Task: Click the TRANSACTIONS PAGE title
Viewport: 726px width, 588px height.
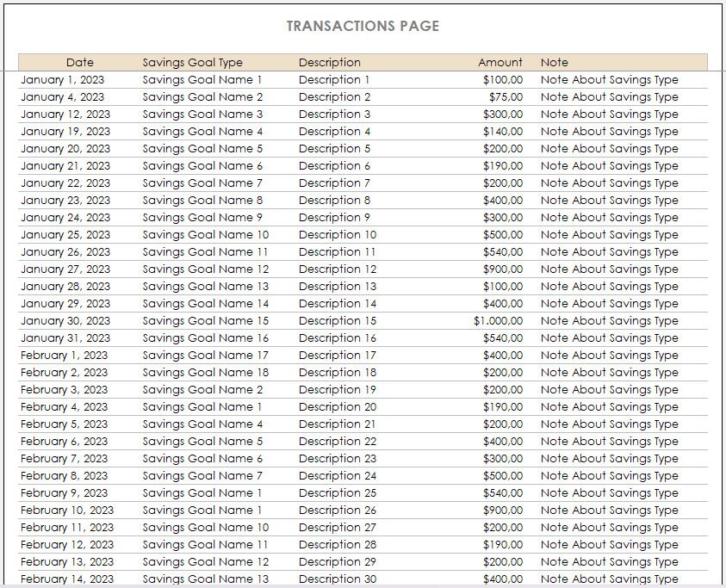Action: pyautogui.click(x=363, y=26)
